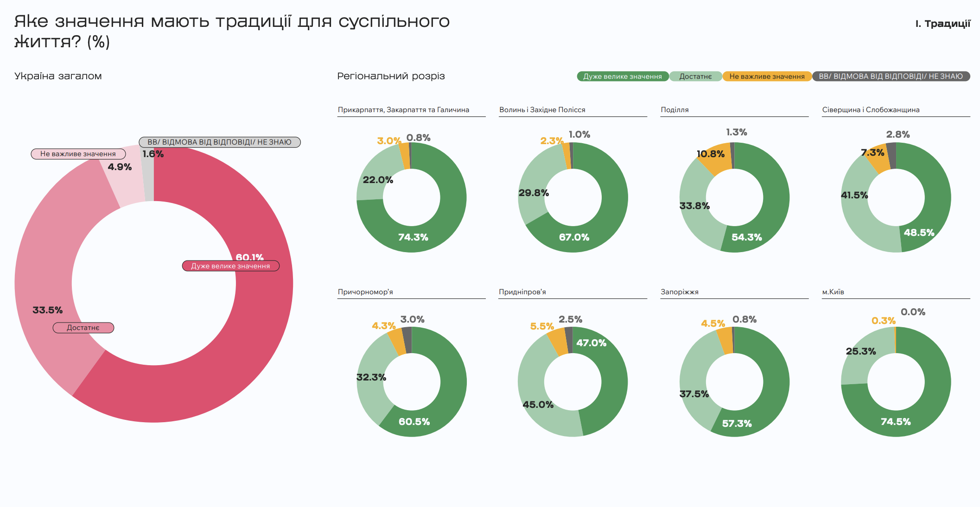The image size is (980, 507).
Task: Click the 'Регіональний розріз' heading
Action: 391,76
